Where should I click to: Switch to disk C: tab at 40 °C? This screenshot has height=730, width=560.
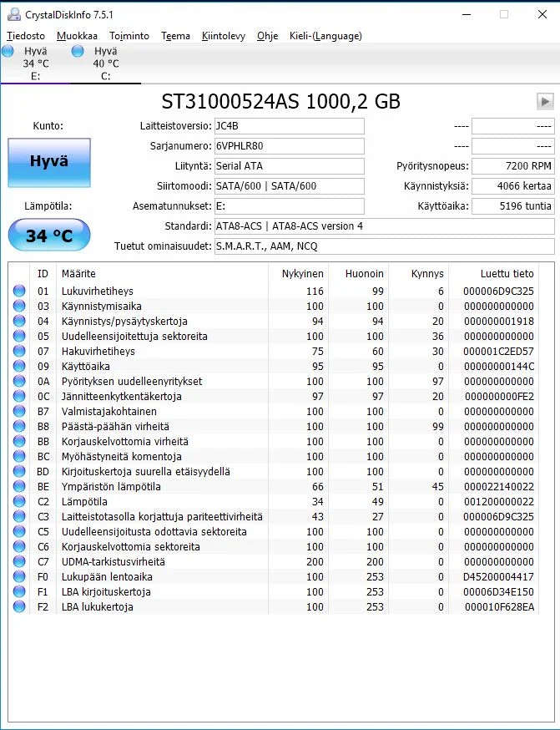pos(104,63)
